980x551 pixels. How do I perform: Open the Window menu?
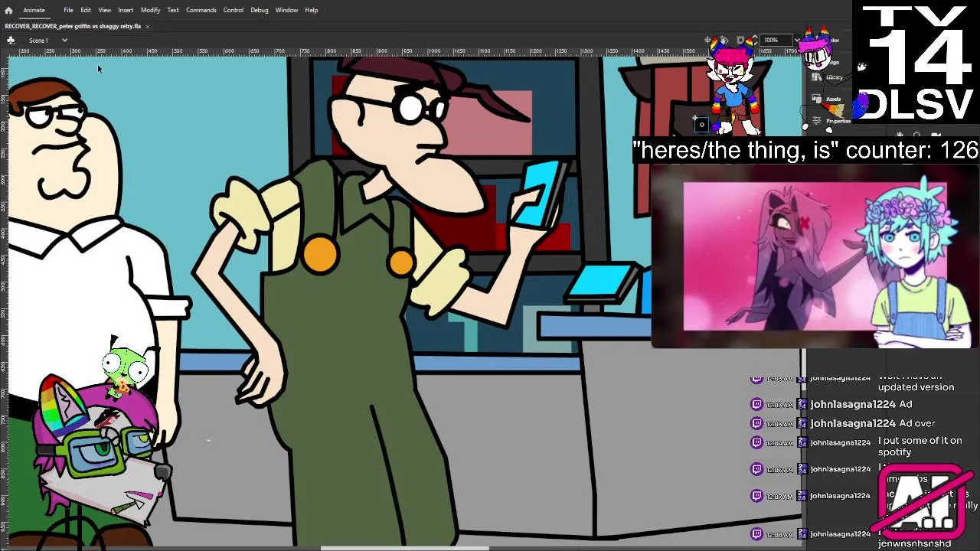pyautogui.click(x=286, y=10)
